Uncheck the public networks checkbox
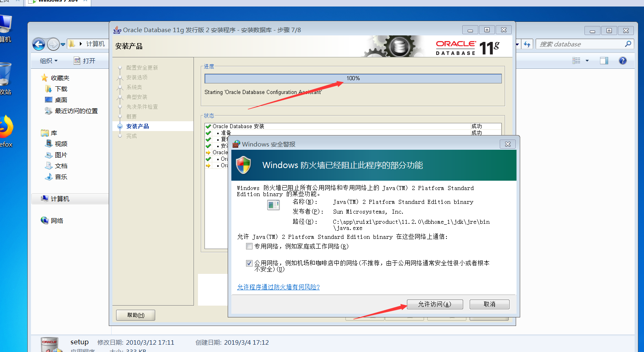 (249, 263)
